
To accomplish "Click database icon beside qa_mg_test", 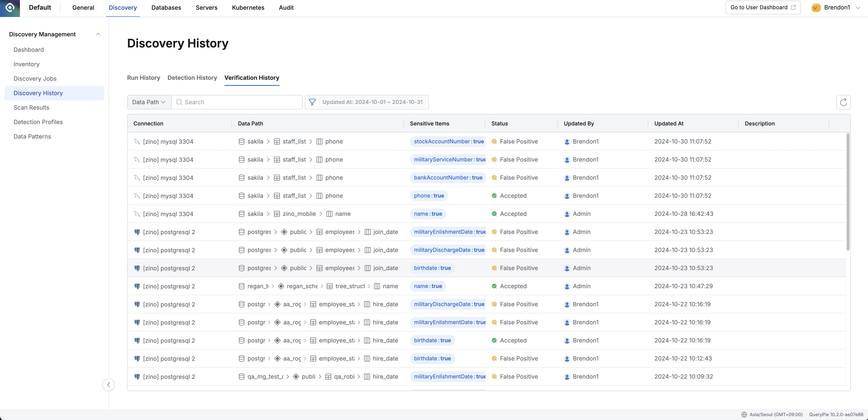I will pos(241,377).
